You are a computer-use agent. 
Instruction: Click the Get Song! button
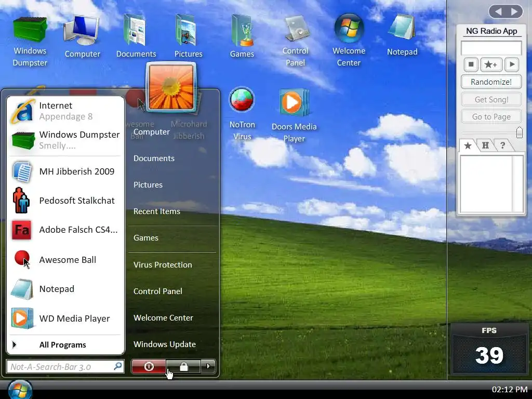tap(491, 99)
